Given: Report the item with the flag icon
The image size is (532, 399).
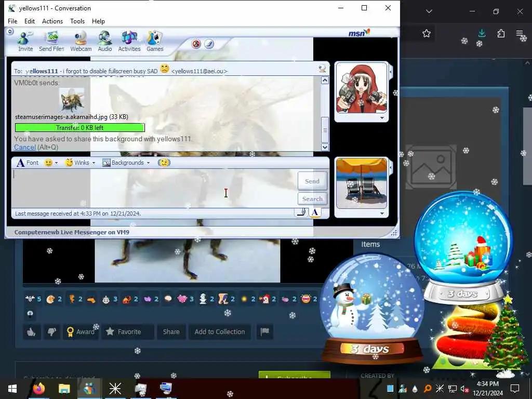Looking at the screenshot, I should point(264,331).
